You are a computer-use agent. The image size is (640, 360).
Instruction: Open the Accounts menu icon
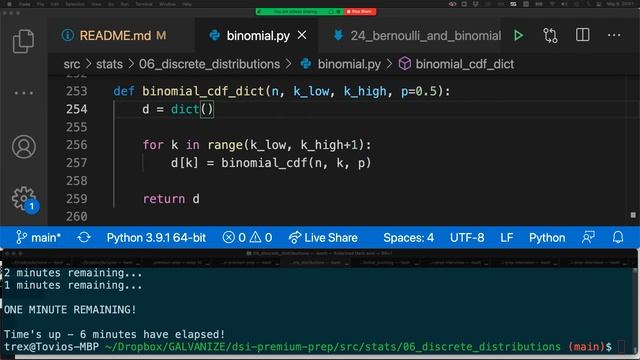click(x=24, y=147)
